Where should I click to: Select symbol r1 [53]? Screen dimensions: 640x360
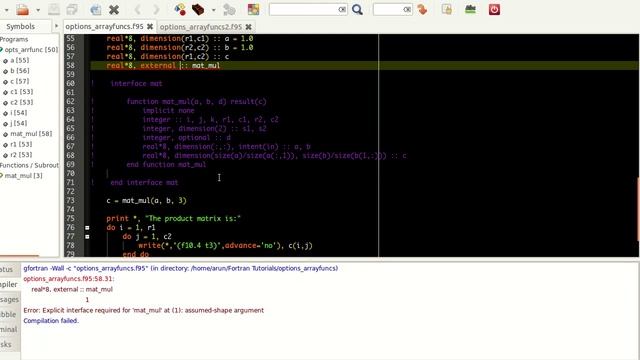[21, 144]
